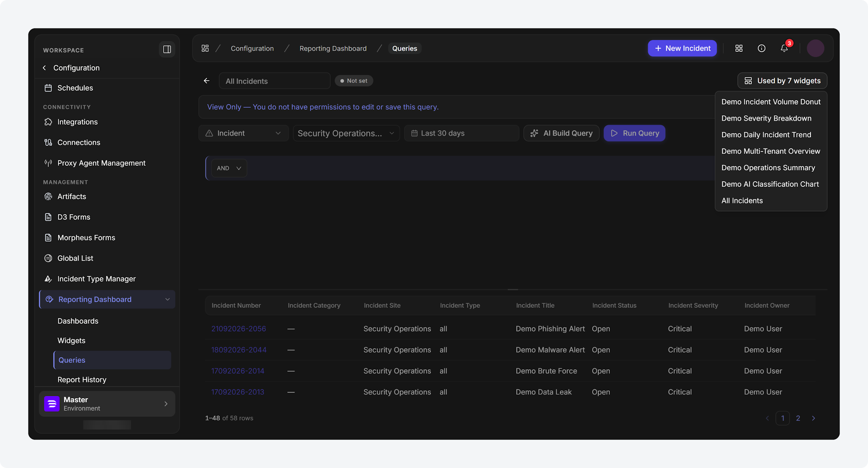Open the apps grid icon beside New Incident
The image size is (868, 468).
tap(739, 48)
